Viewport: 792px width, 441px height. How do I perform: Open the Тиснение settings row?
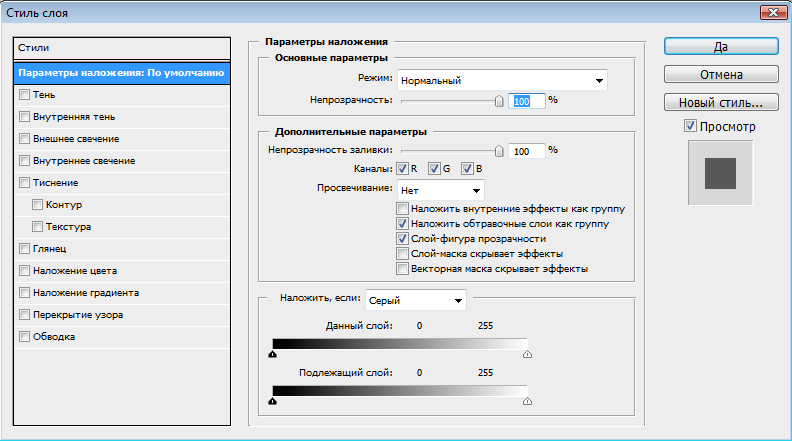122,182
